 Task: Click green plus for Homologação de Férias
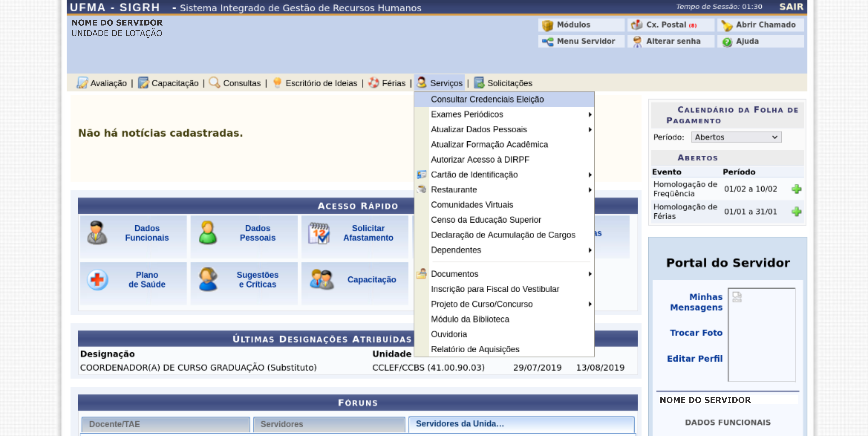pyautogui.click(x=796, y=212)
